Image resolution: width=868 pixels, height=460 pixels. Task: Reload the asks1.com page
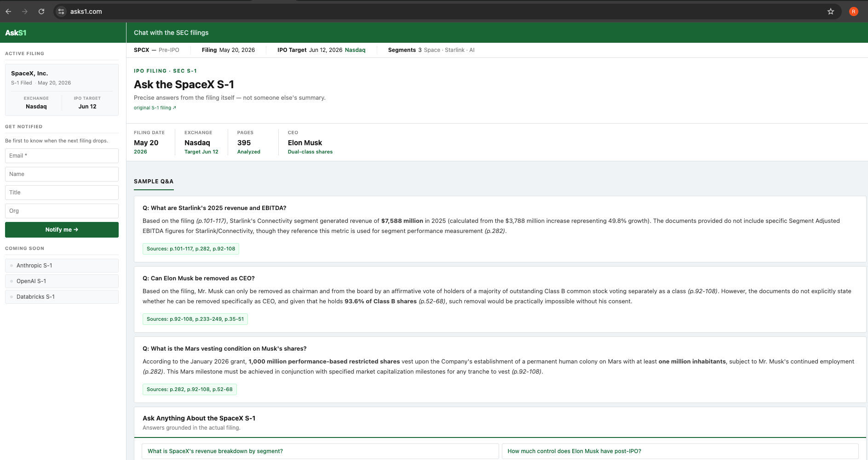pos(41,11)
